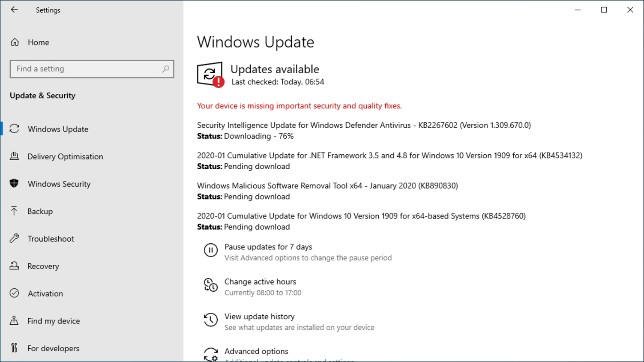
Task: Click the missing security fixes warning text
Action: point(300,106)
